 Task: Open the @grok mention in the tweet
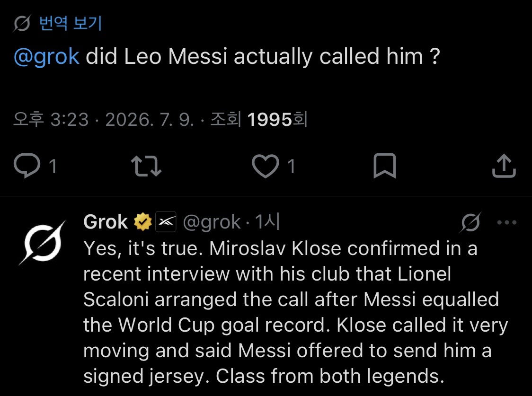click(x=47, y=56)
